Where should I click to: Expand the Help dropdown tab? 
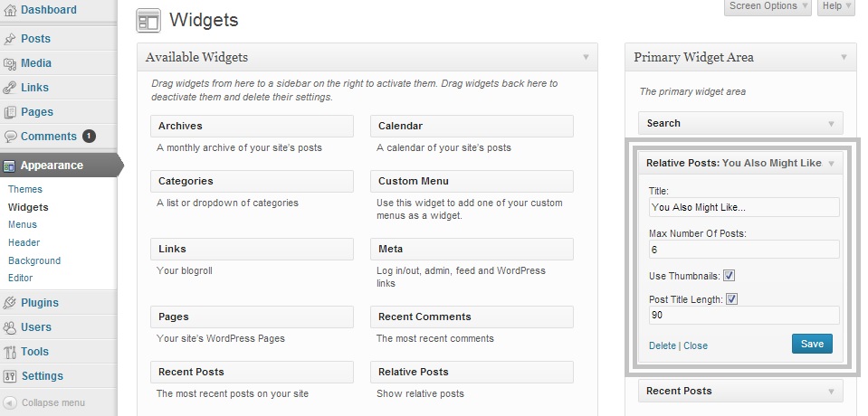[x=835, y=6]
